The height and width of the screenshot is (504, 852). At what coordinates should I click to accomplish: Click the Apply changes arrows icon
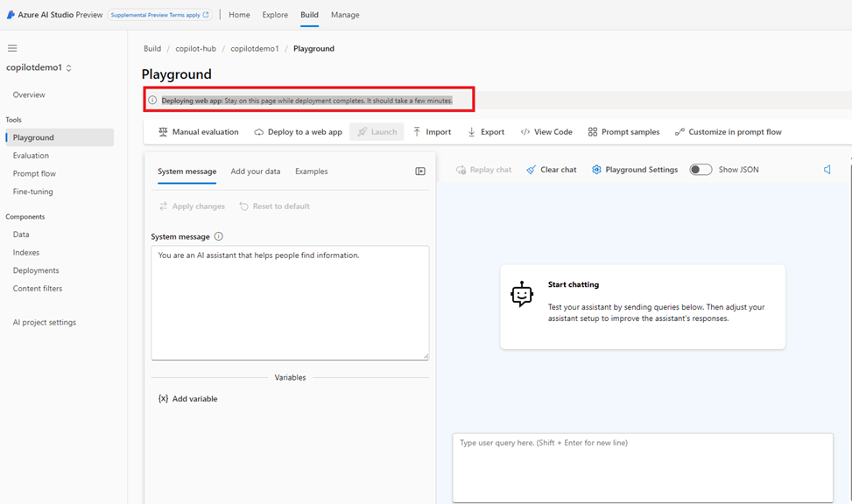click(163, 206)
